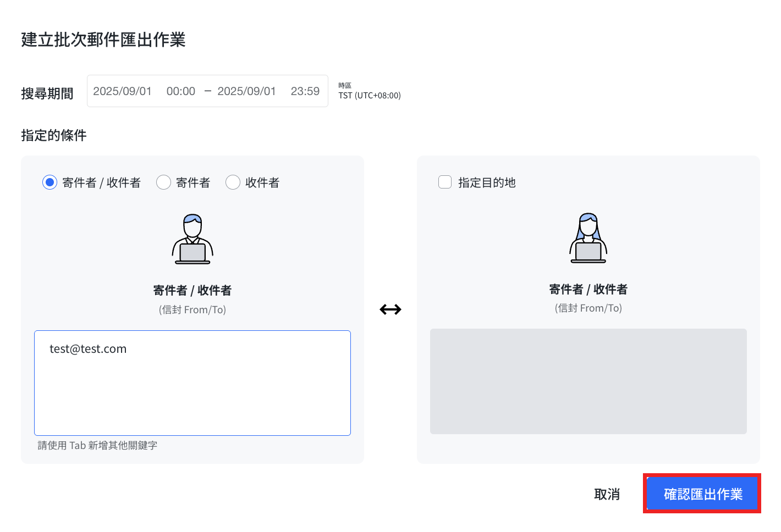The width and height of the screenshot is (781, 532).
Task: Click the 搜尋期間 label
Action: (47, 93)
